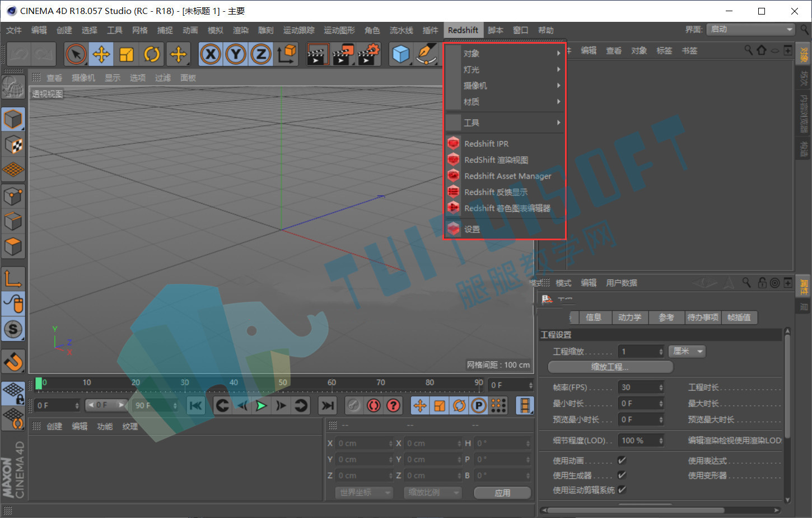Toggle 使用生成器 checkbox
Viewport: 812px width, 518px height.
[x=622, y=475]
